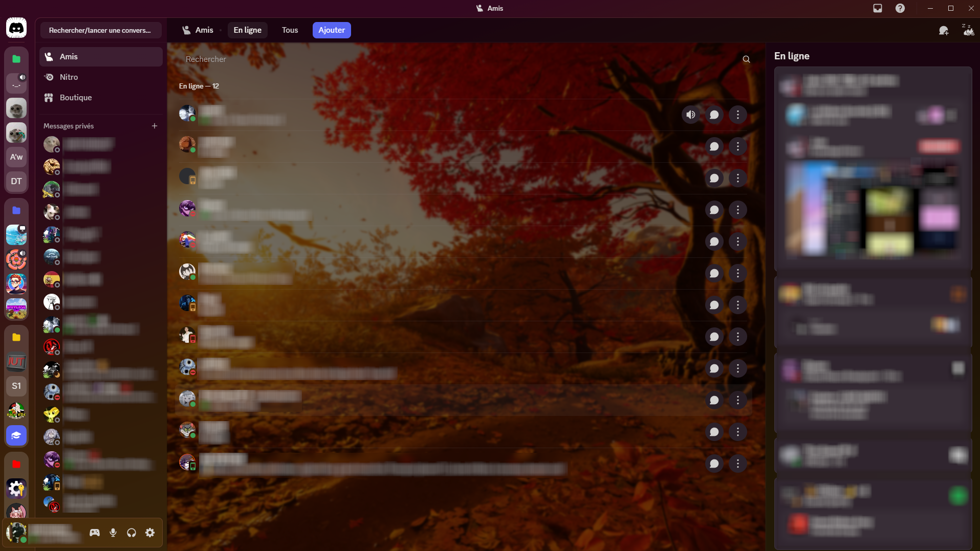The image size is (980, 551).
Task: Open the Amis page from the sidebar
Action: pyautogui.click(x=69, y=56)
